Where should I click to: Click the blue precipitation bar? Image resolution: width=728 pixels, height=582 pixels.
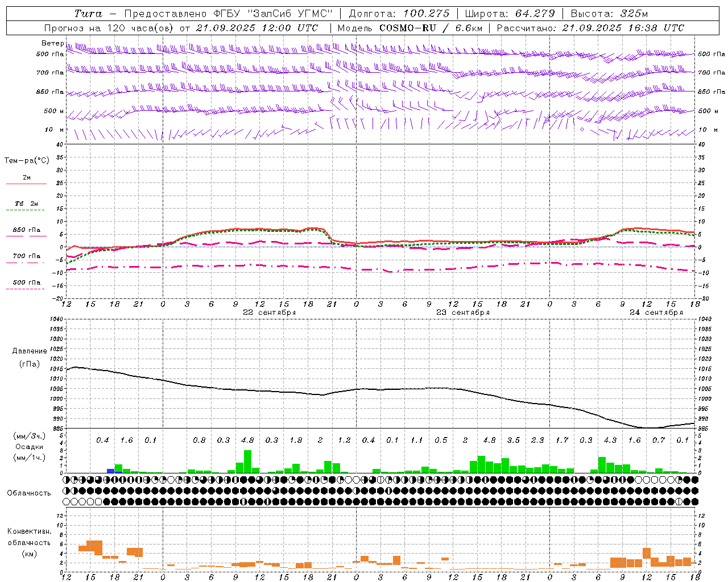click(110, 471)
